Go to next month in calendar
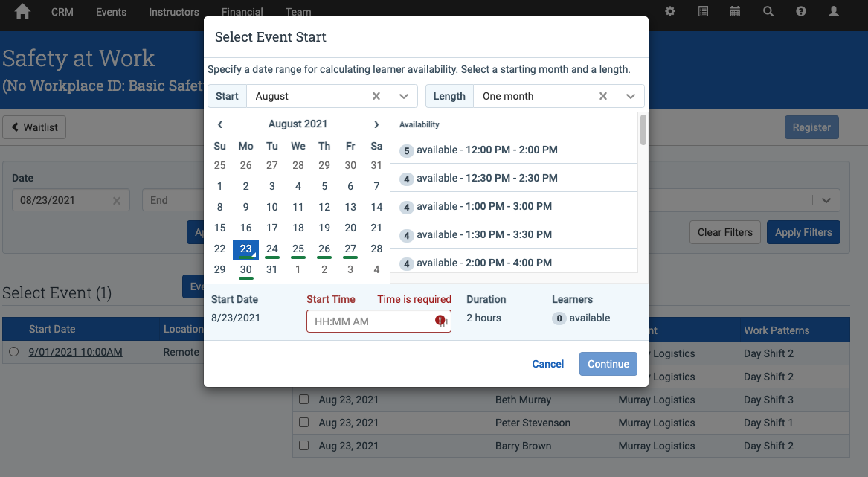868x477 pixels. point(376,124)
